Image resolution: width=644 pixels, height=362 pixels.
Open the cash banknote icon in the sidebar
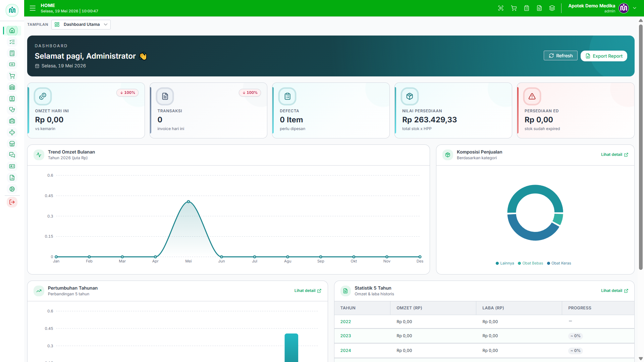coord(12,64)
